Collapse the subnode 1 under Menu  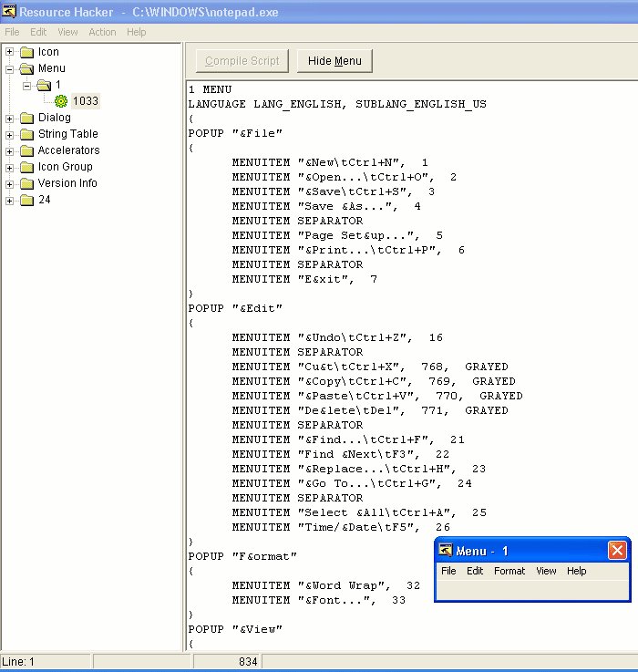26,86
